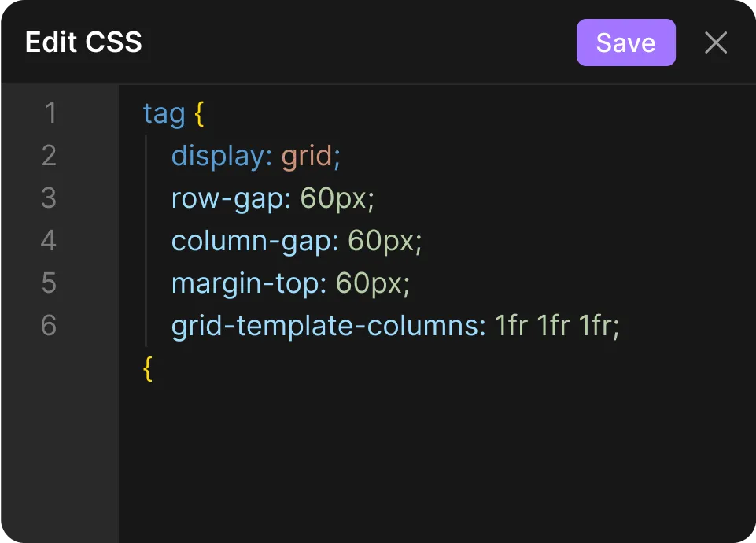Click line number 4 in gutter
The width and height of the screenshot is (756, 543).
(49, 241)
